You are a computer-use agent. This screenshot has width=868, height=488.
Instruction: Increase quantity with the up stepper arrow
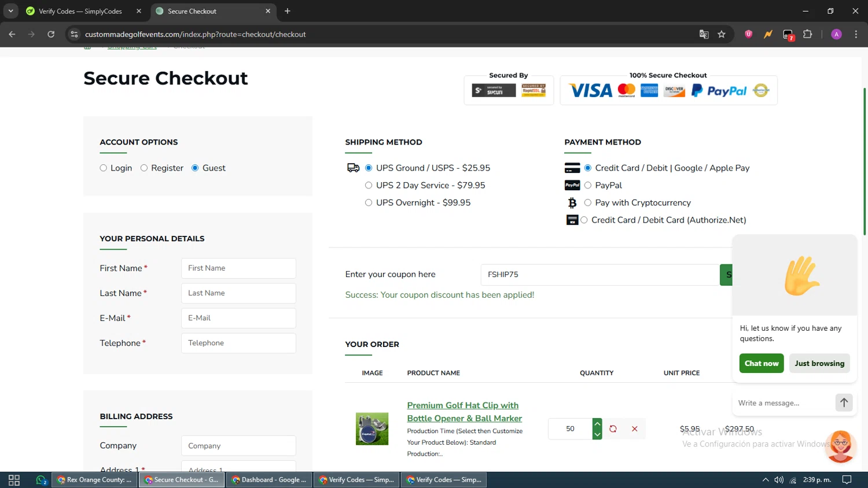pos(597,423)
